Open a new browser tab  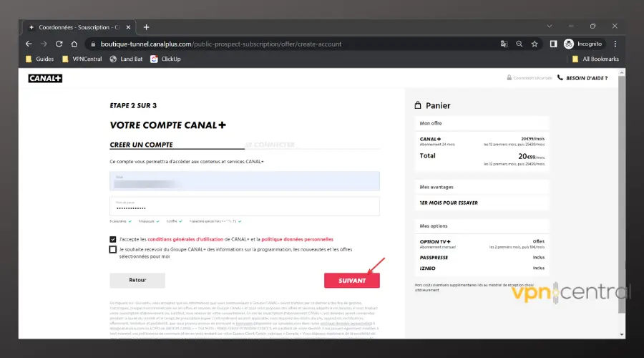click(x=146, y=27)
